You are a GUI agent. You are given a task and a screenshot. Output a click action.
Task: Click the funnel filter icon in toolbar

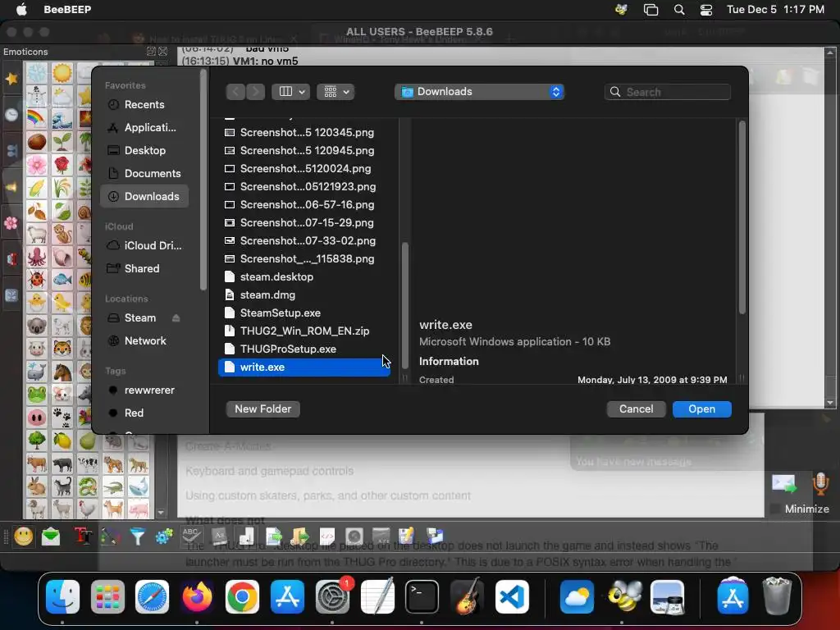[x=138, y=536]
